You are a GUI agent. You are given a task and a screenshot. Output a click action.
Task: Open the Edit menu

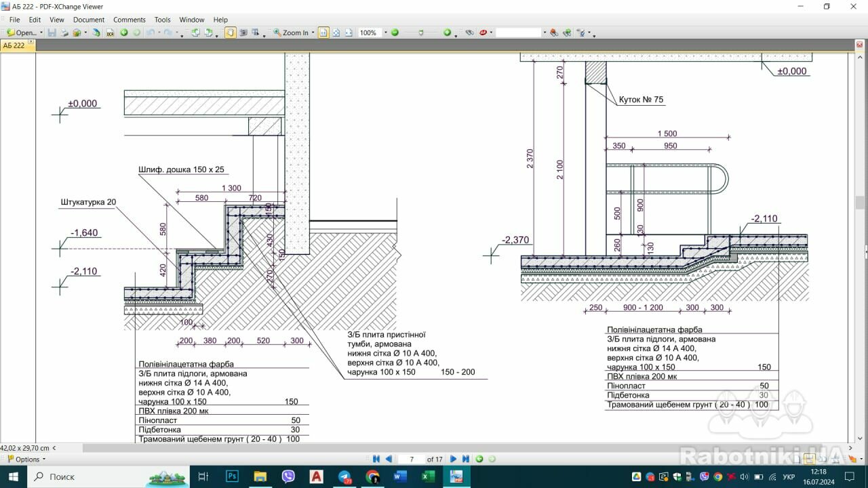pos(35,20)
